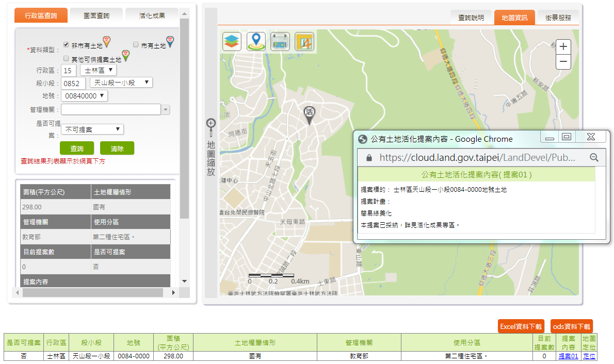Select the ruler measurement tool
Screen dimensions: 614x364
click(x=304, y=42)
